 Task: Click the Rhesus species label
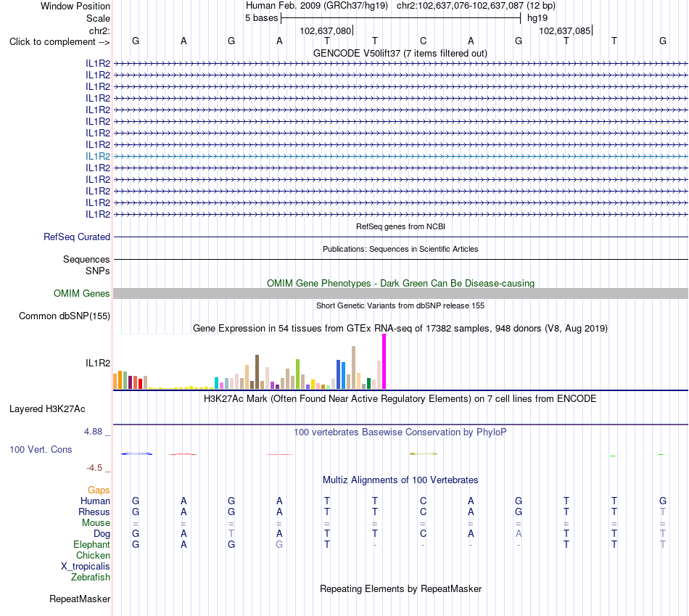tap(94, 512)
